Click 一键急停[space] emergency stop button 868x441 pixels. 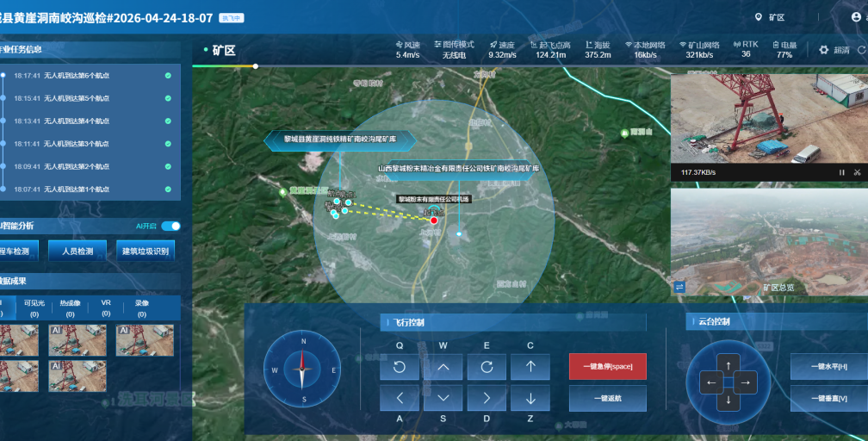[x=608, y=366]
